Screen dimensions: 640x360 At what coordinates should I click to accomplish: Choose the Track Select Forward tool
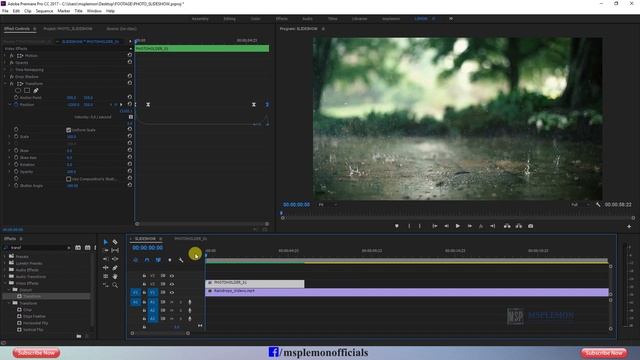pos(106,250)
